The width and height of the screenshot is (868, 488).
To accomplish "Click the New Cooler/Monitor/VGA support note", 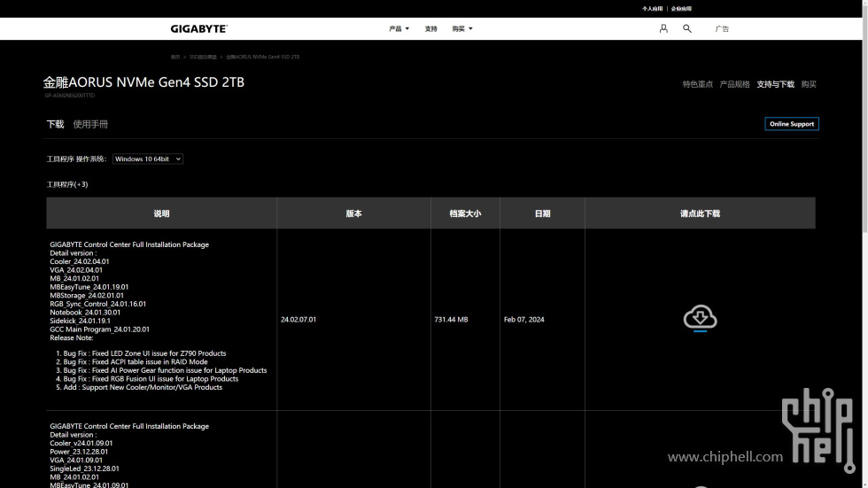I will pyautogui.click(x=143, y=387).
